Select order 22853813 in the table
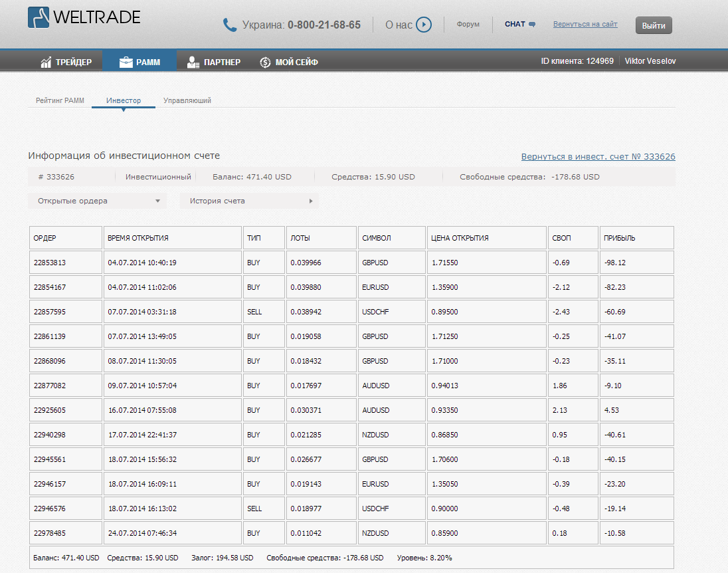 50,263
